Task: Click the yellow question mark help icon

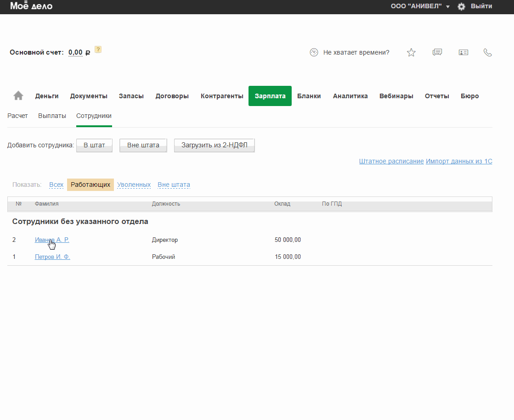Action: [x=98, y=50]
